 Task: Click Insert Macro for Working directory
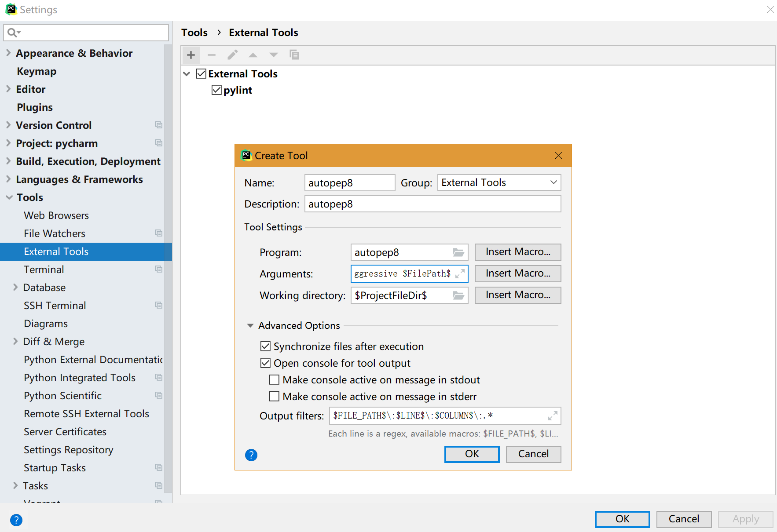pos(518,295)
